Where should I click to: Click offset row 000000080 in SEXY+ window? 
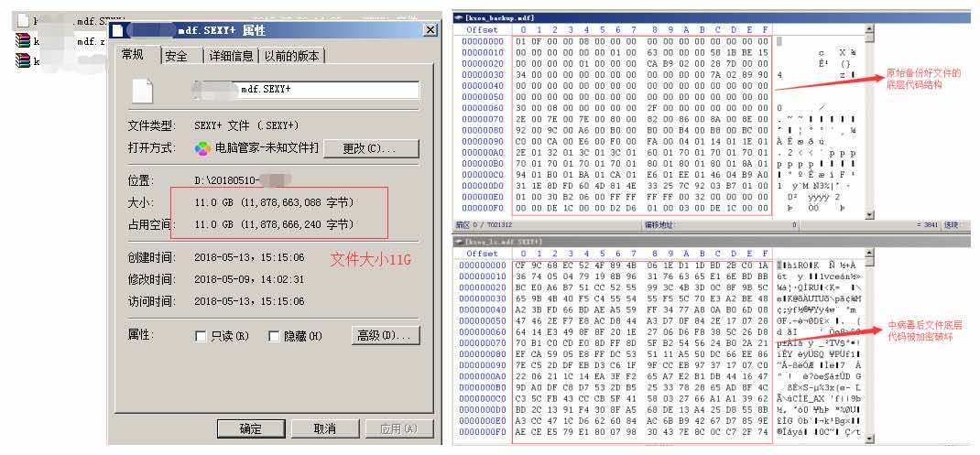pos(483,353)
